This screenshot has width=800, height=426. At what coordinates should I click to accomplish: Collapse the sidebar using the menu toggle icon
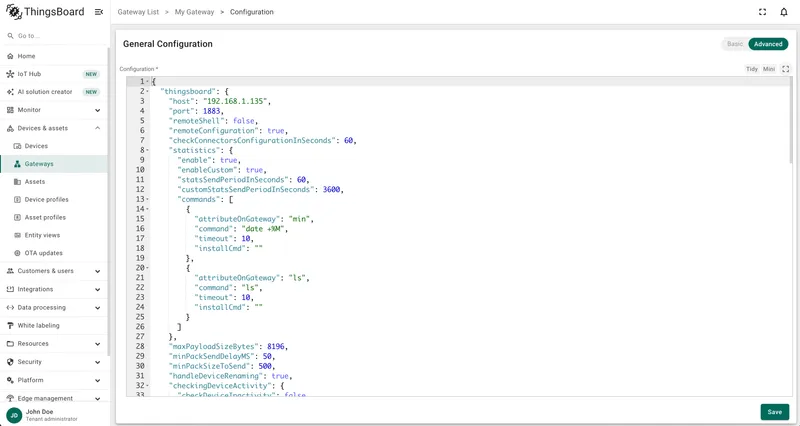99,12
